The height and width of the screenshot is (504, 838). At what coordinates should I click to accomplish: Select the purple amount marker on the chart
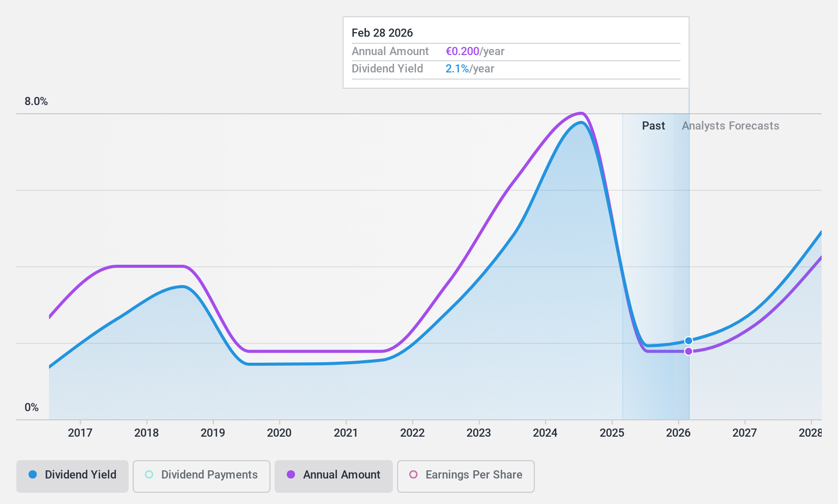(688, 351)
